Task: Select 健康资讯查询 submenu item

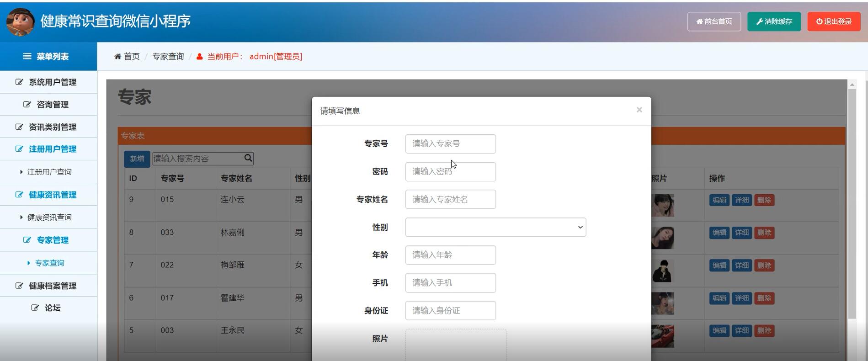Action: (48, 217)
